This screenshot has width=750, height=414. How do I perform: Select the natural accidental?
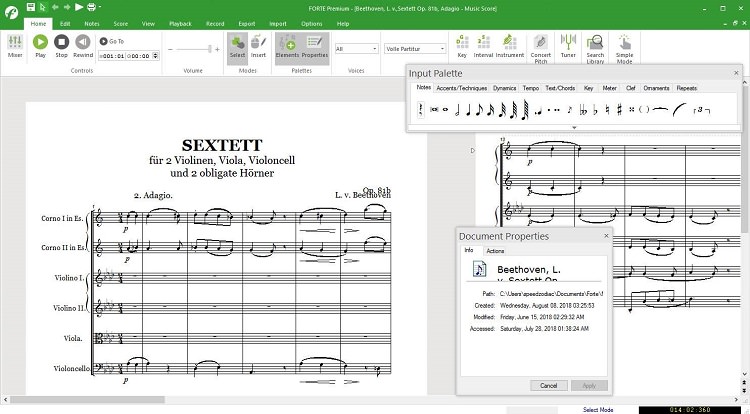pyautogui.click(x=607, y=110)
